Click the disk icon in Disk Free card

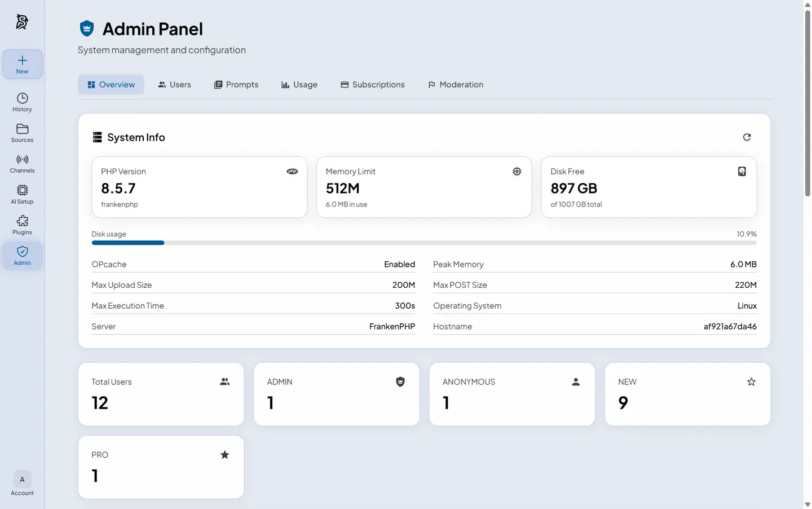742,172
